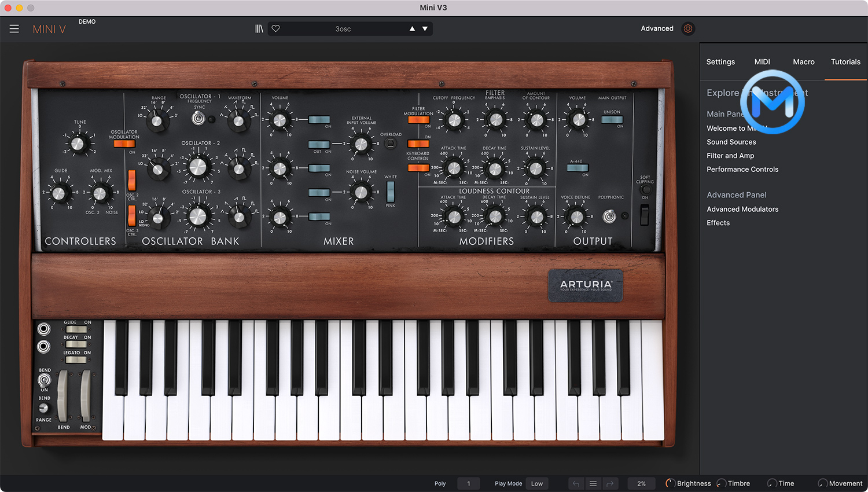Open the Effects tutorial
Viewport: 868px width, 492px height.
(718, 223)
